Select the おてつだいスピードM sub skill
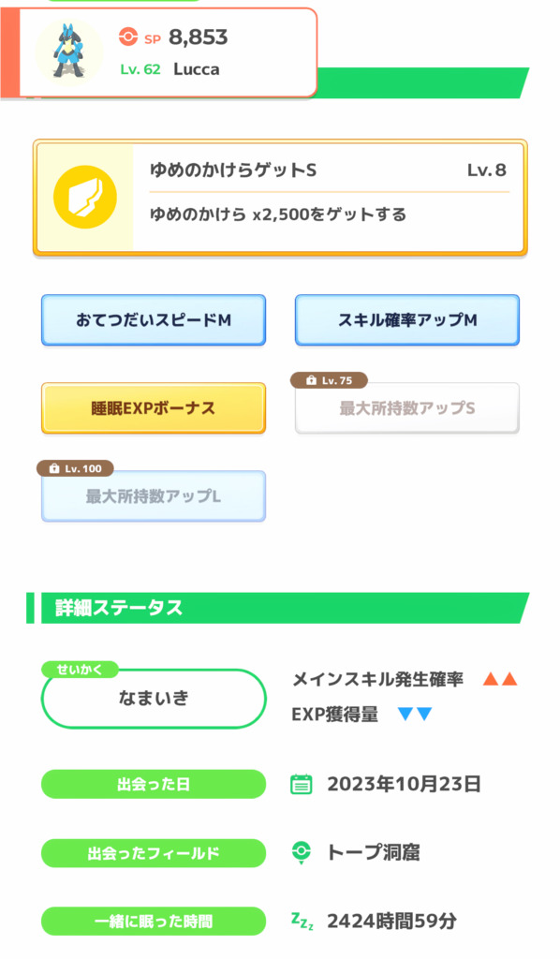The width and height of the screenshot is (560, 959). click(x=154, y=320)
